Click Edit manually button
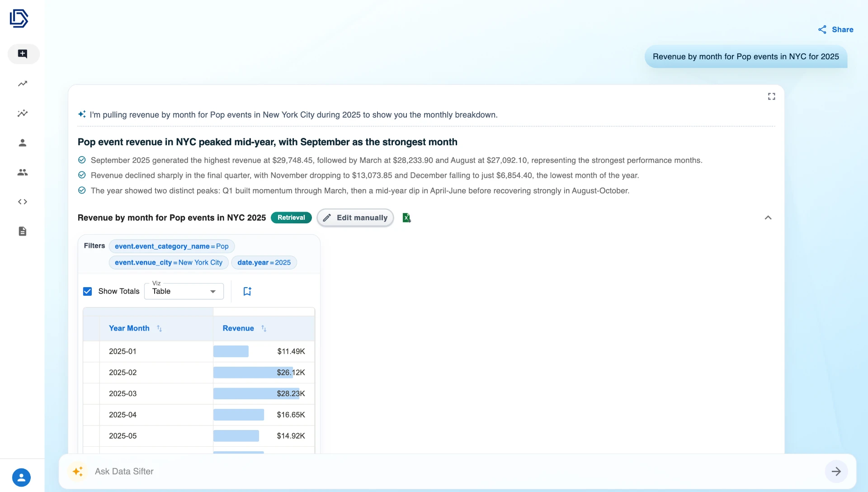The image size is (868, 492). coord(355,218)
